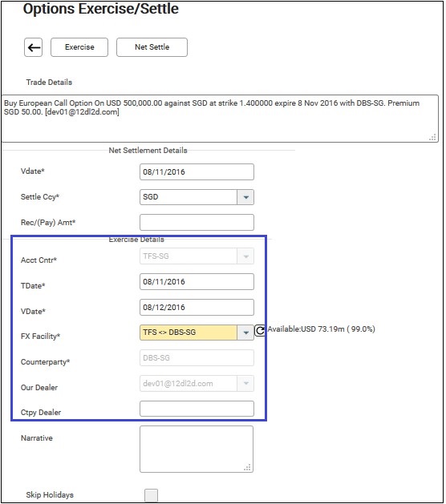446x504 pixels.
Task: Select the SGD Settle Ccy combo box
Action: click(197, 197)
